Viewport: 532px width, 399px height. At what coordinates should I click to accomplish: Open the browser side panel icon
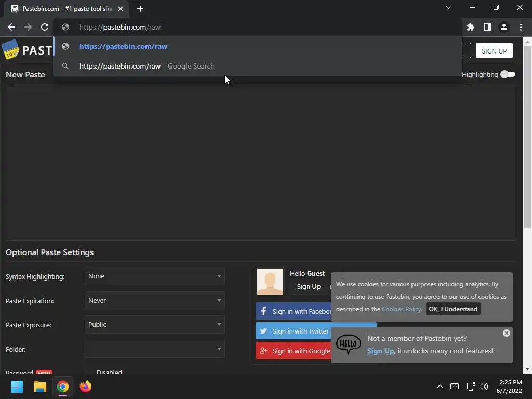pyautogui.click(x=487, y=27)
